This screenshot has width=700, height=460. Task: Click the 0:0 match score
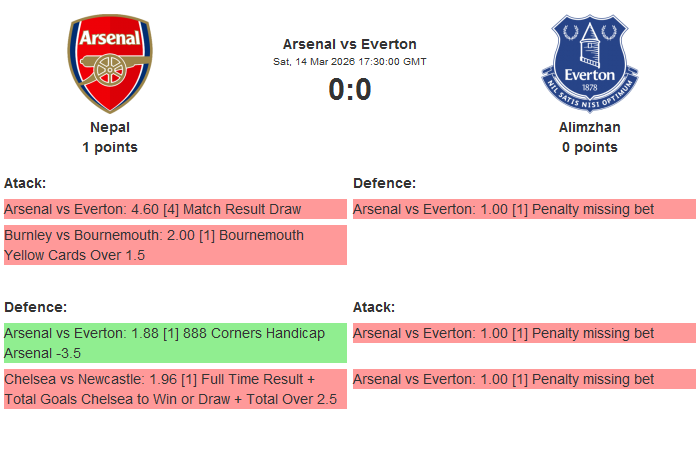pos(349,90)
